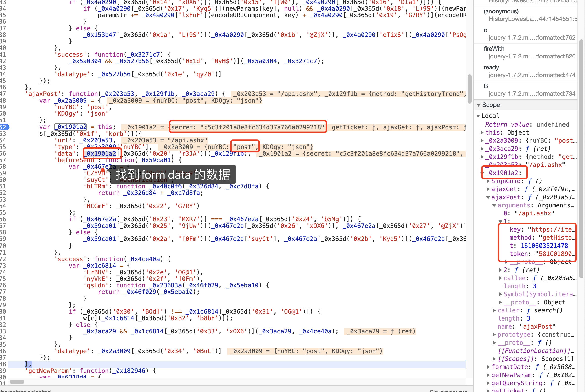Image resolution: width=585 pixels, height=392 pixels.
Task: Collapse the Local scope group
Action: (478, 116)
